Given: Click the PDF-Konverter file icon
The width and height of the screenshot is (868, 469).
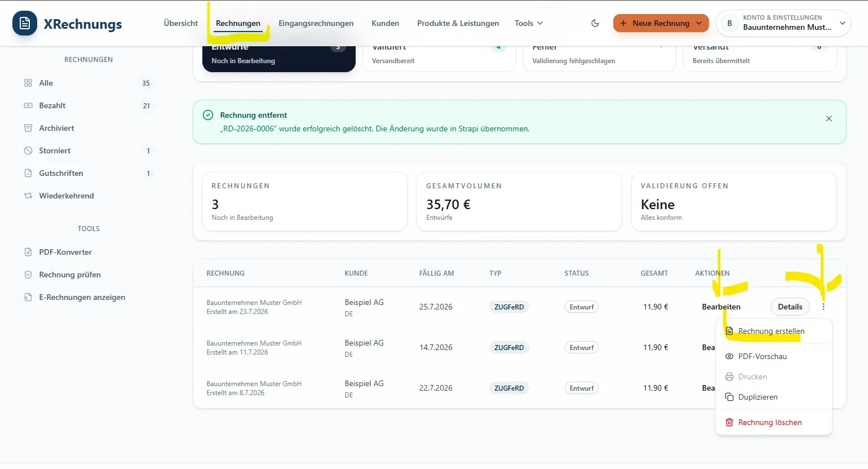Looking at the screenshot, I should pyautogui.click(x=28, y=252).
